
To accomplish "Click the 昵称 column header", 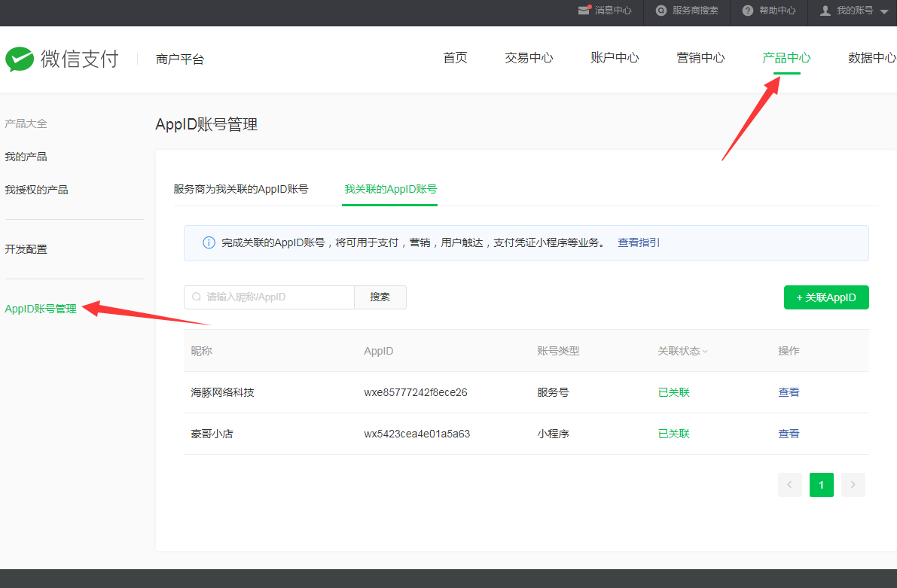I will click(x=201, y=351).
